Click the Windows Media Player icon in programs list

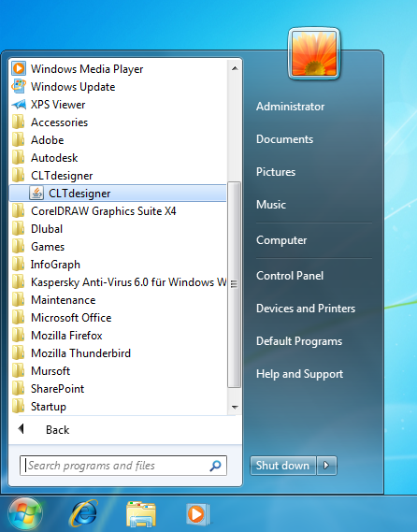[19, 69]
